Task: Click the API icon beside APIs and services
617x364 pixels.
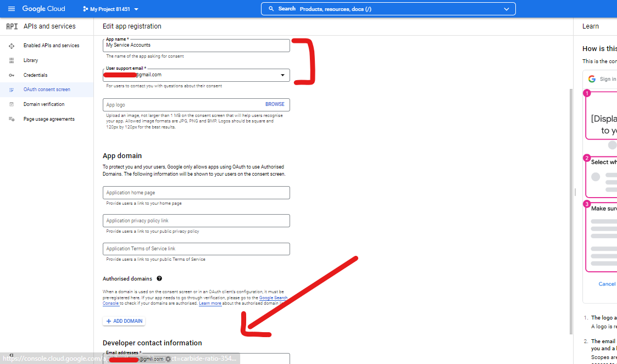Action: pyautogui.click(x=12, y=26)
